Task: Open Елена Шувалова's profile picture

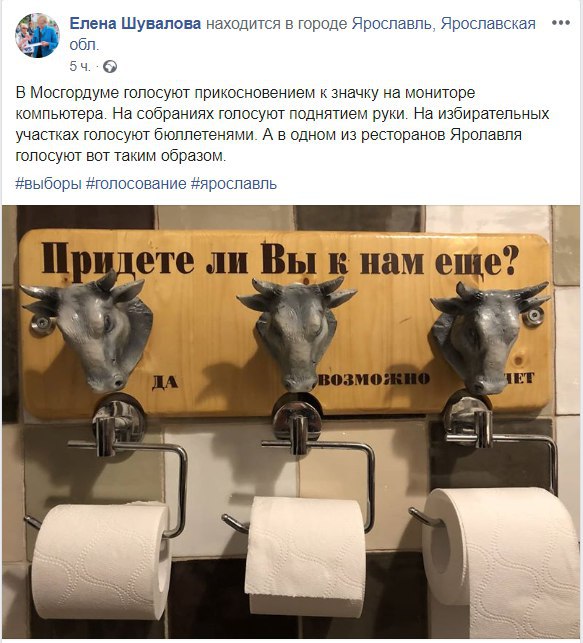Action: click(x=37, y=35)
